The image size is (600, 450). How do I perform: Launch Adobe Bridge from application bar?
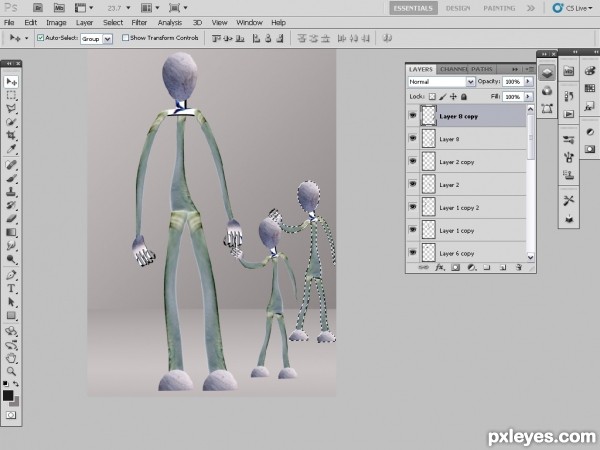pyautogui.click(x=38, y=8)
